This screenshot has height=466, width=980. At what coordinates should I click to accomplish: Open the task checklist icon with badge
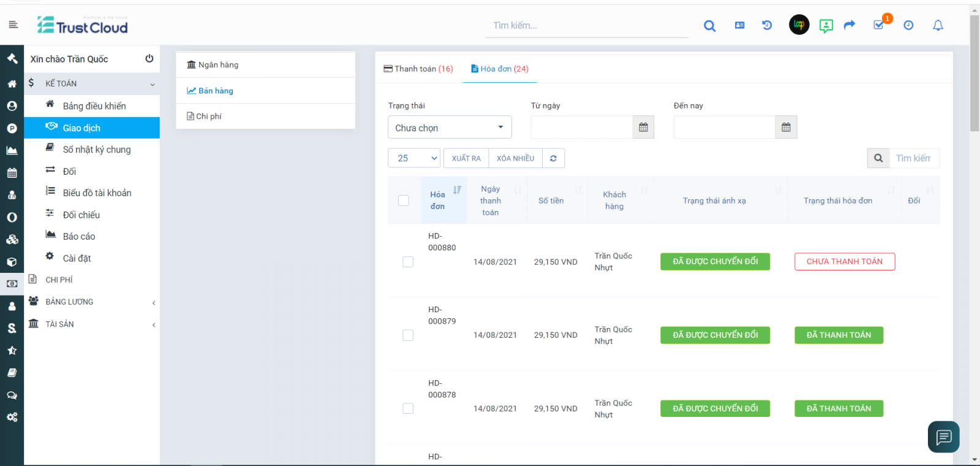point(879,25)
